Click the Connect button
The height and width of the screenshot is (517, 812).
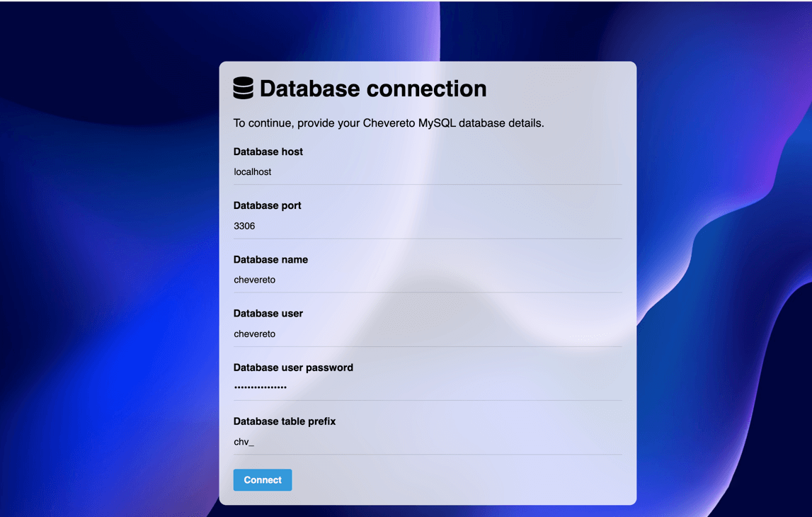tap(263, 479)
